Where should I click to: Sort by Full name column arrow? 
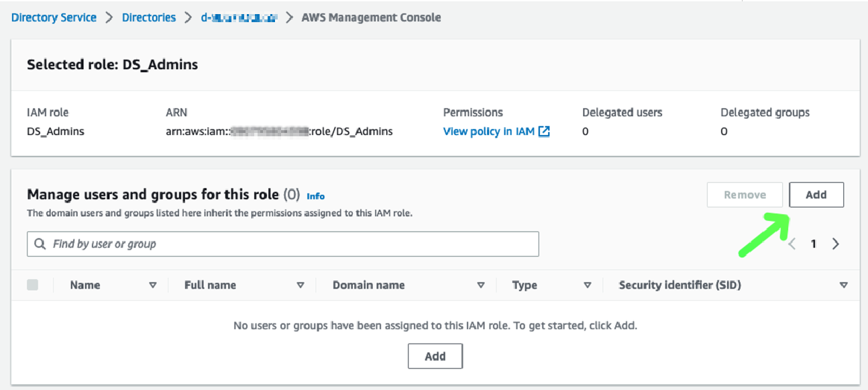(301, 285)
